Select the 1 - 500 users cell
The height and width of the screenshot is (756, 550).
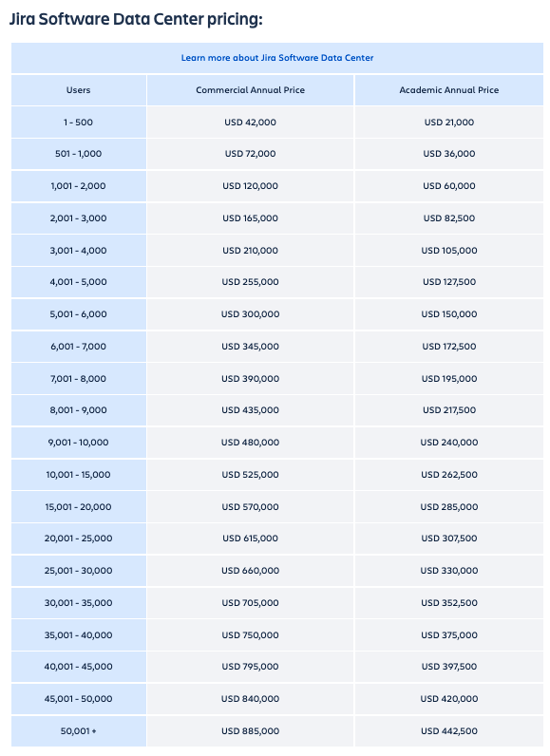tap(79, 123)
